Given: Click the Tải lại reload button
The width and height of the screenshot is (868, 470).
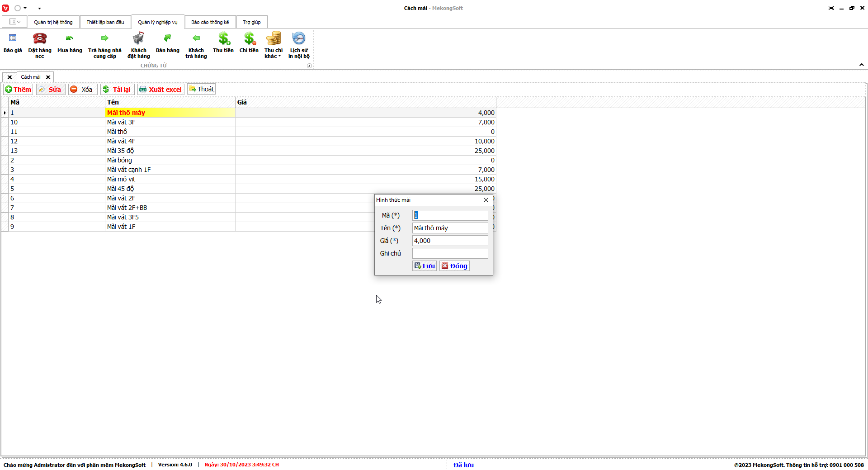Looking at the screenshot, I should 117,89.
